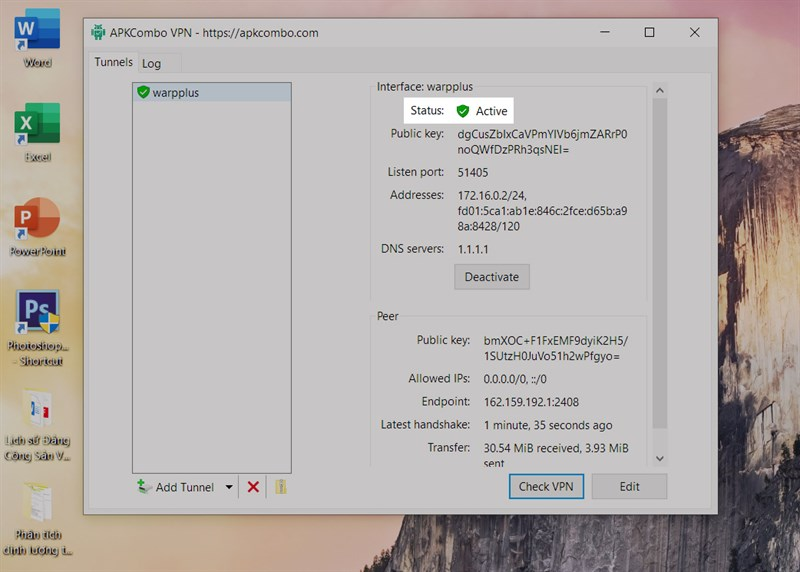This screenshot has width=800, height=572.
Task: Click the scroll up arrow of details panel
Action: click(660, 90)
